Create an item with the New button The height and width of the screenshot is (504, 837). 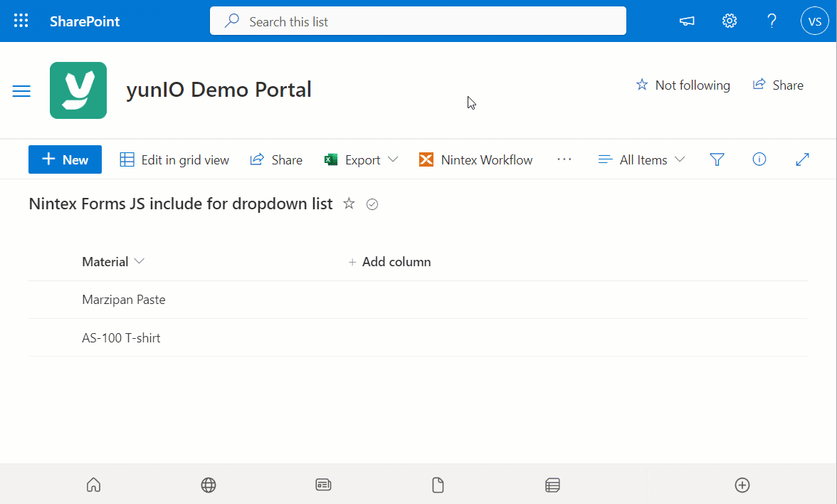tap(65, 159)
